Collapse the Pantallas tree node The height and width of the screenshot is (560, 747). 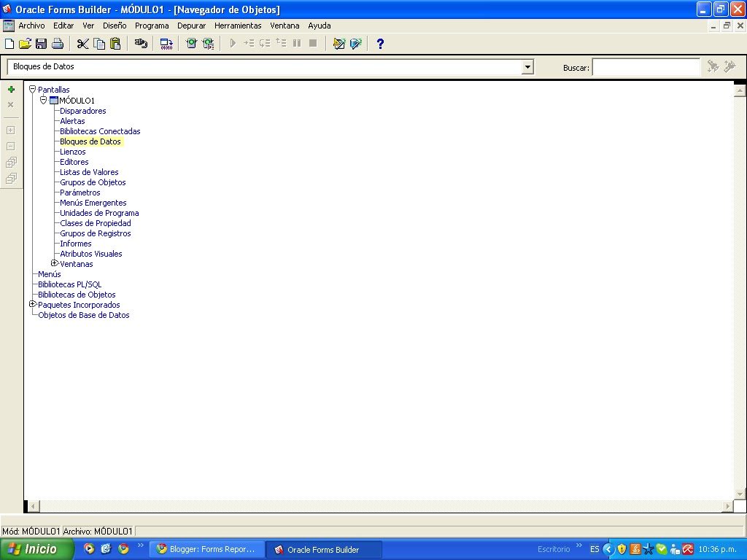coord(32,89)
